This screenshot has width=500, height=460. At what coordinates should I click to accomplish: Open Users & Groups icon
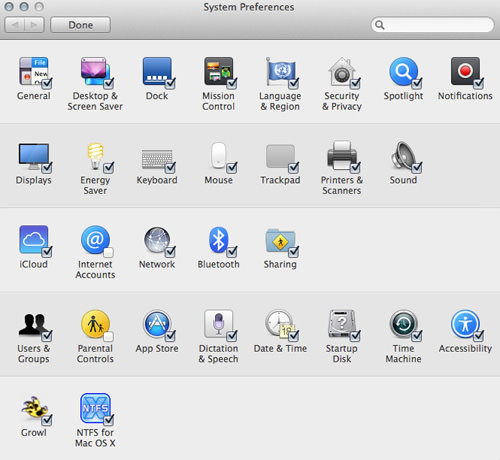click(x=33, y=324)
